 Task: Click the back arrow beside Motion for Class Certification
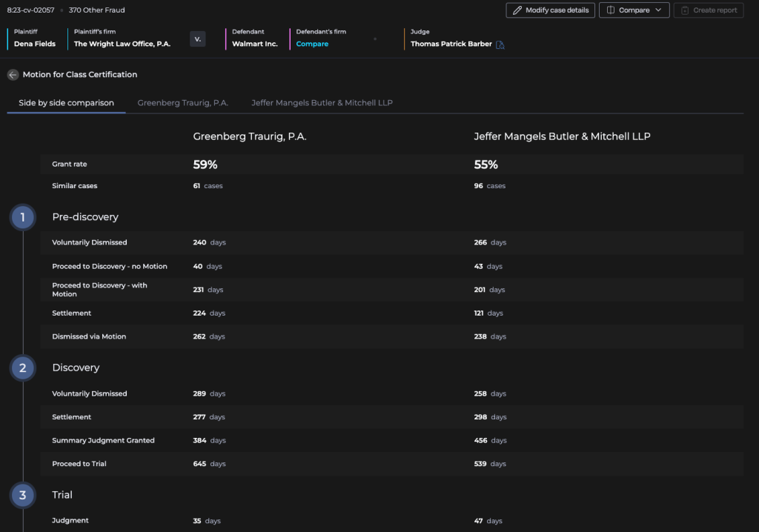point(13,75)
